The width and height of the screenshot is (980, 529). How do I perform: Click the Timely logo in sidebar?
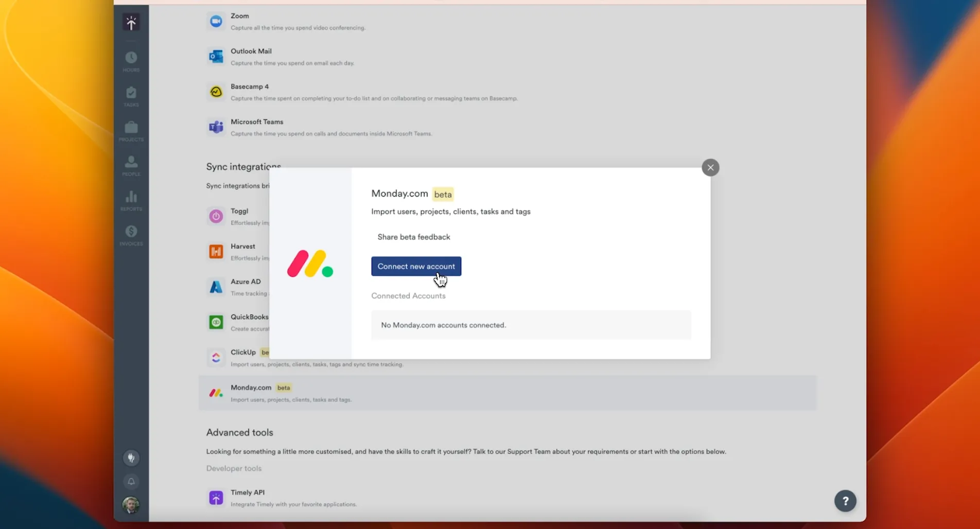pos(131,23)
